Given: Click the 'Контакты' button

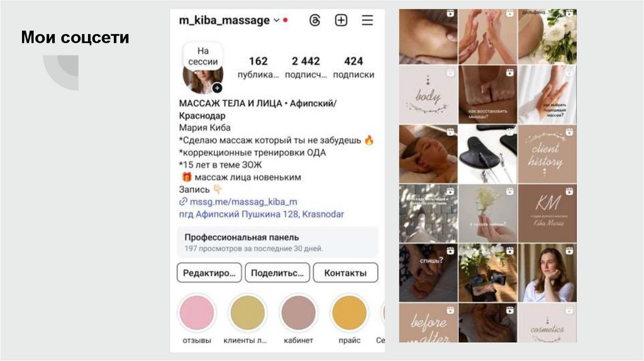Looking at the screenshot, I should pyautogui.click(x=345, y=273).
